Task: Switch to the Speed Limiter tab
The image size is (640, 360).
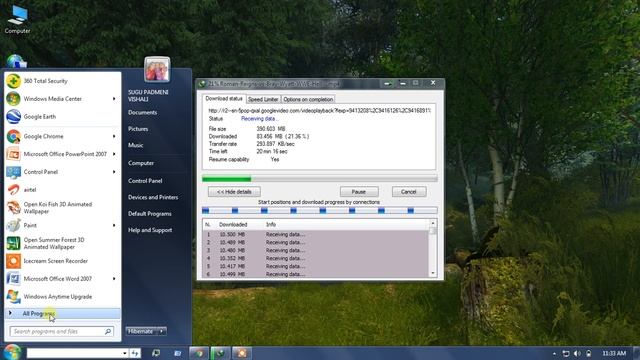Action: (263, 99)
